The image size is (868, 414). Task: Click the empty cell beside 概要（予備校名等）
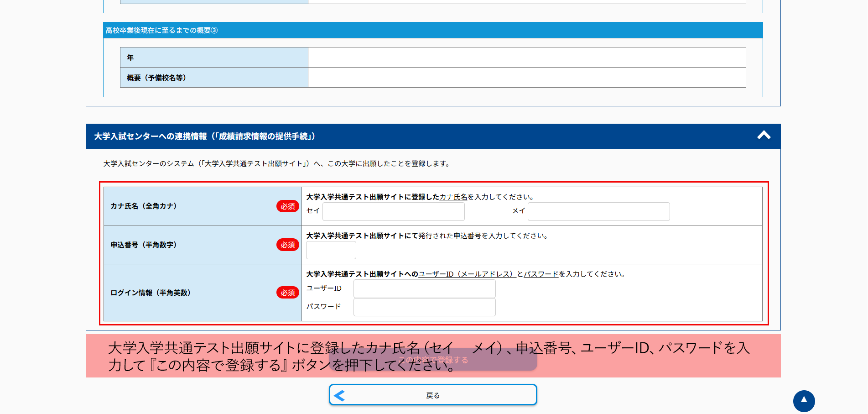click(526, 78)
